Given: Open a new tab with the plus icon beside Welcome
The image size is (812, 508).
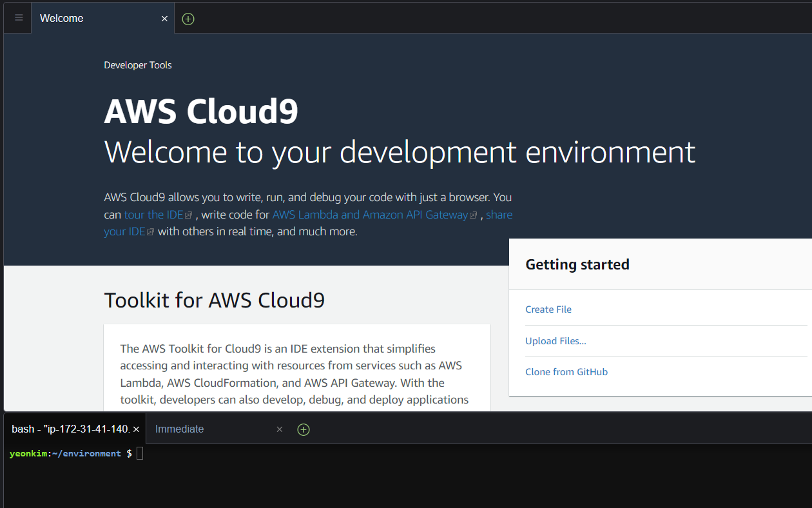Looking at the screenshot, I should tap(188, 19).
